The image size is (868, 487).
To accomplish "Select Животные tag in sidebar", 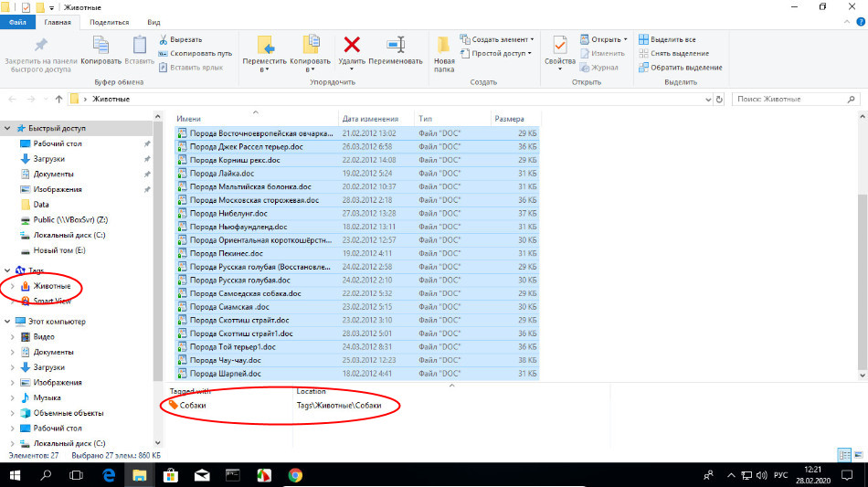I will (52, 286).
